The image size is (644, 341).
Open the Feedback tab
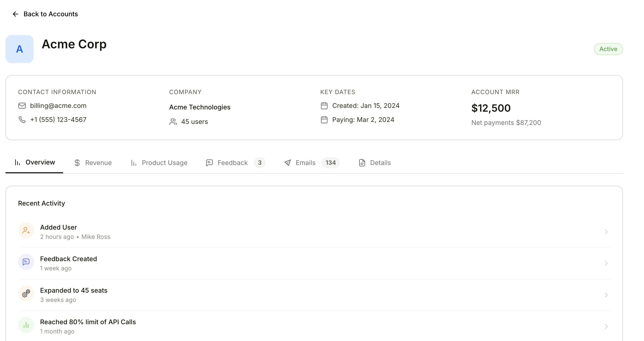[x=235, y=163]
